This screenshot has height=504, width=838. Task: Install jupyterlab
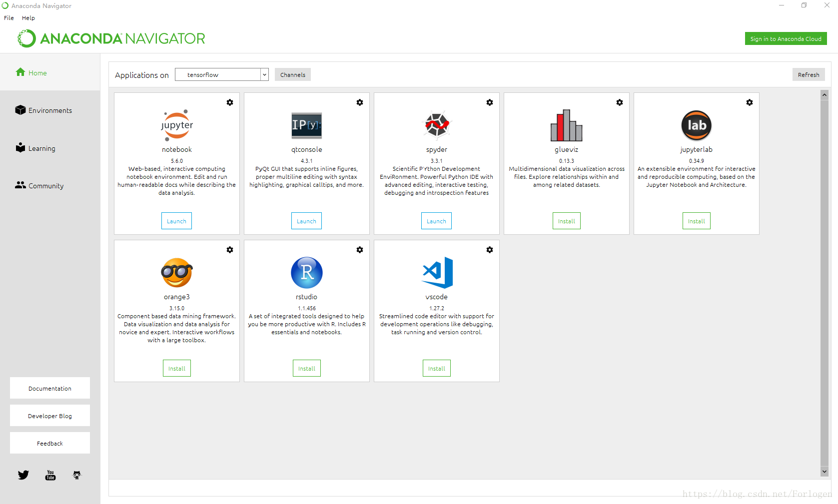pos(697,221)
